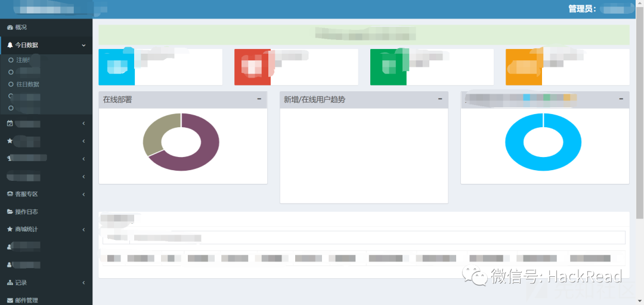This screenshot has height=305, width=644.
Task: Click the blue stat card icon
Action: tap(116, 67)
